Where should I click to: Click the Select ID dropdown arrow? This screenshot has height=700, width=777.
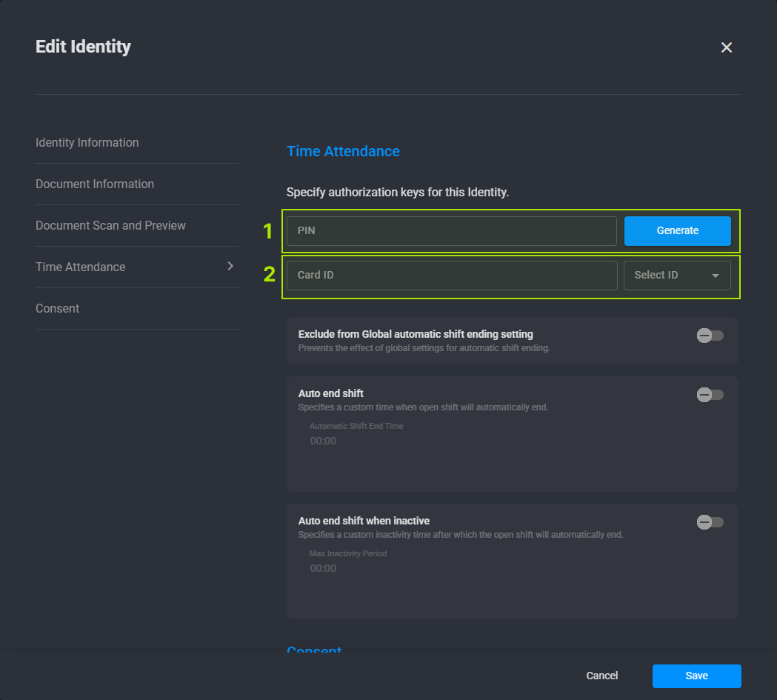715,276
